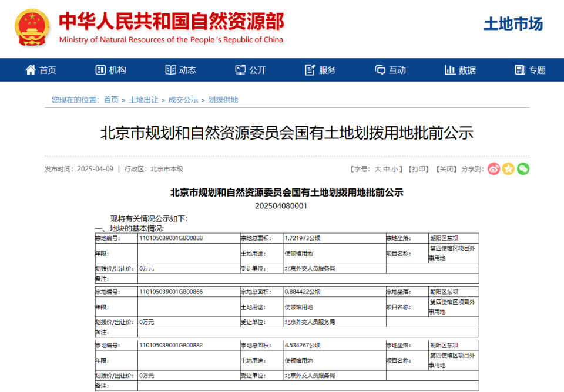
Task: Click the national emblem logo
Action: coord(32,28)
